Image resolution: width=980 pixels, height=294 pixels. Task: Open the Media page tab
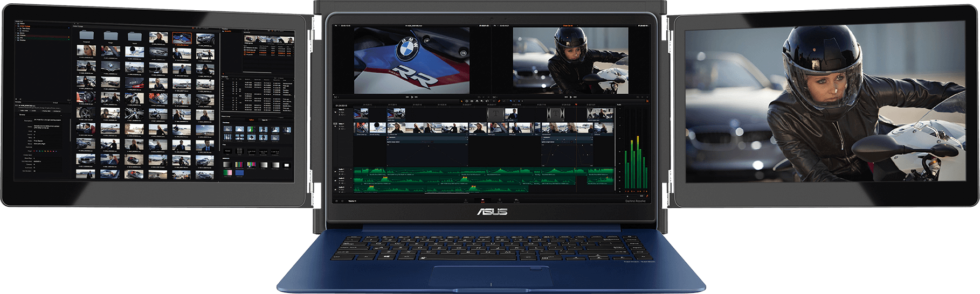(466, 200)
